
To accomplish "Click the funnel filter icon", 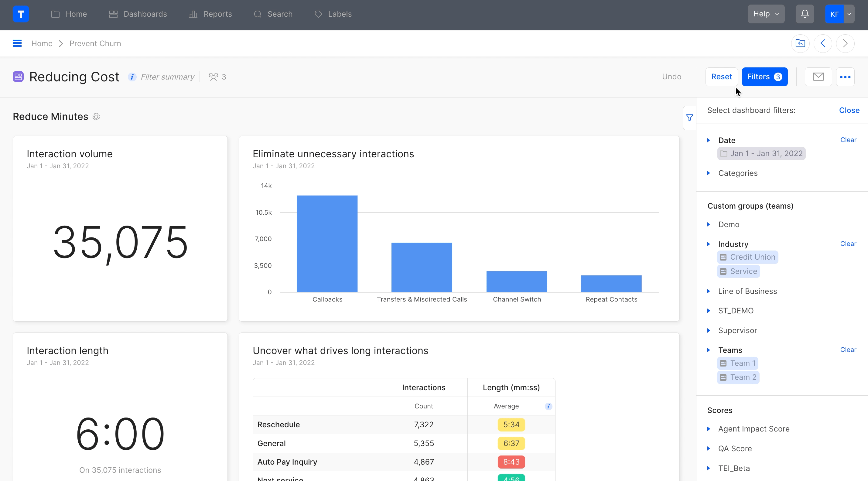I will [x=689, y=118].
